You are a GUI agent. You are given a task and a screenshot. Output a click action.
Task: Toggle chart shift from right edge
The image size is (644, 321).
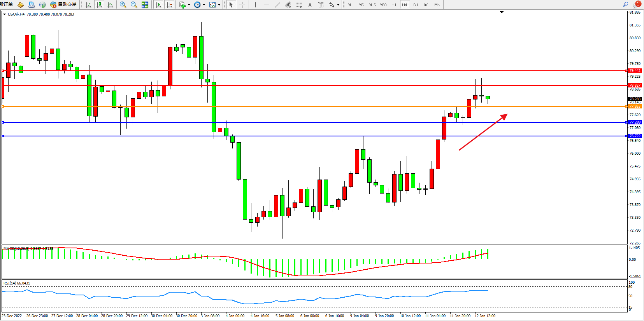(169, 5)
